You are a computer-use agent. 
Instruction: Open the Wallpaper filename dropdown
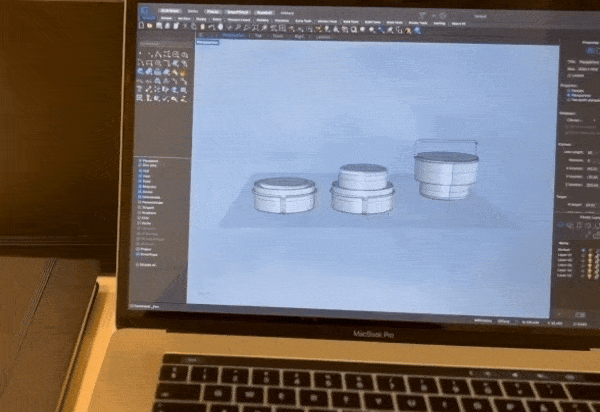[582, 120]
